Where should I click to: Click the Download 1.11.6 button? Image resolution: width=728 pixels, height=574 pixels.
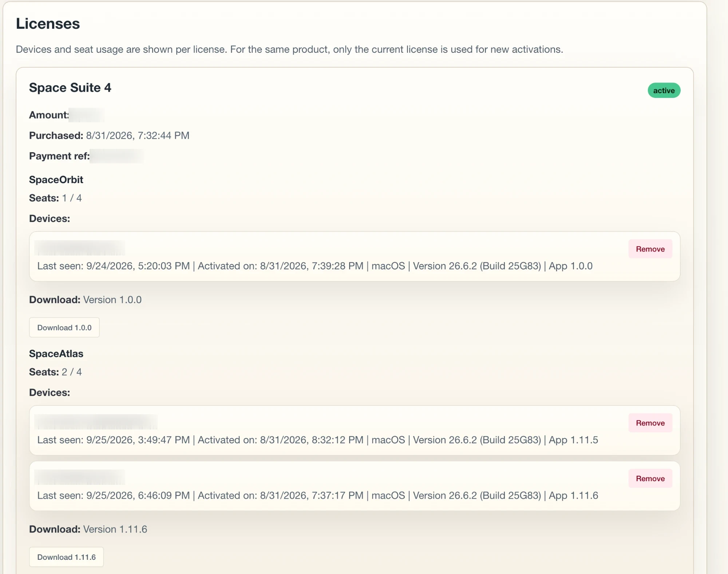(67, 557)
